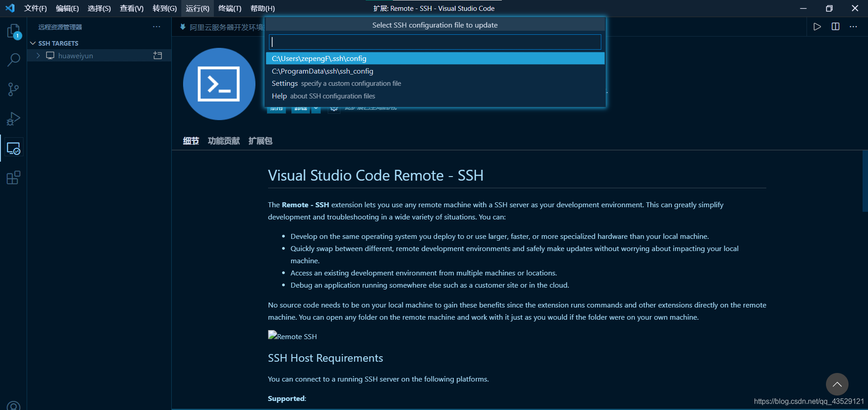This screenshot has height=410, width=868.
Task: Open the 选择(S) menu
Action: pyautogui.click(x=99, y=8)
